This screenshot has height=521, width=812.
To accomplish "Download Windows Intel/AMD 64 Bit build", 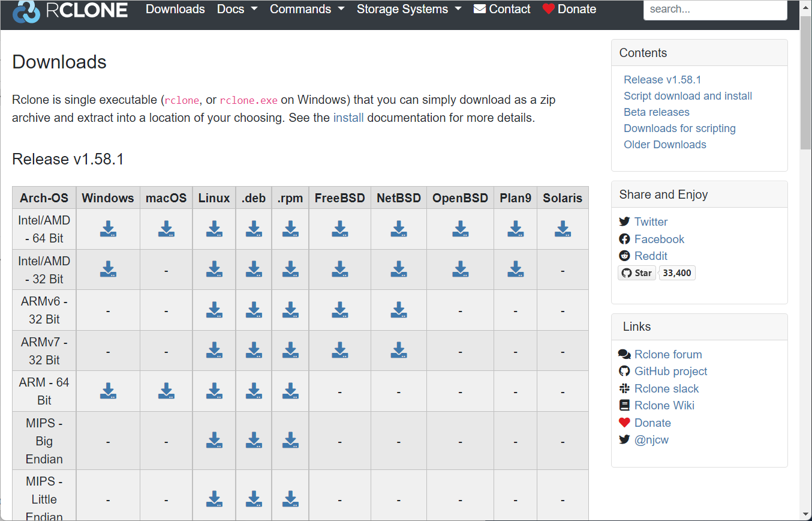I will (x=108, y=229).
